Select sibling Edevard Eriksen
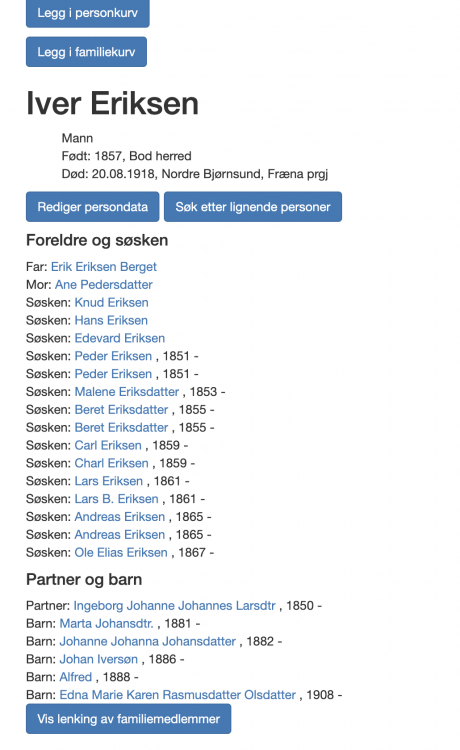The width and height of the screenshot is (460, 750). [x=120, y=338]
